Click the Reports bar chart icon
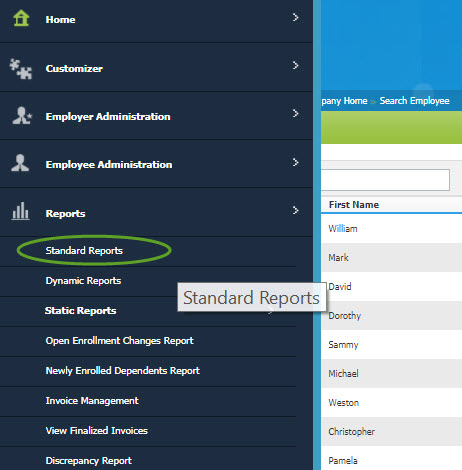Screen dimensions: 462x470 [x=20, y=211]
